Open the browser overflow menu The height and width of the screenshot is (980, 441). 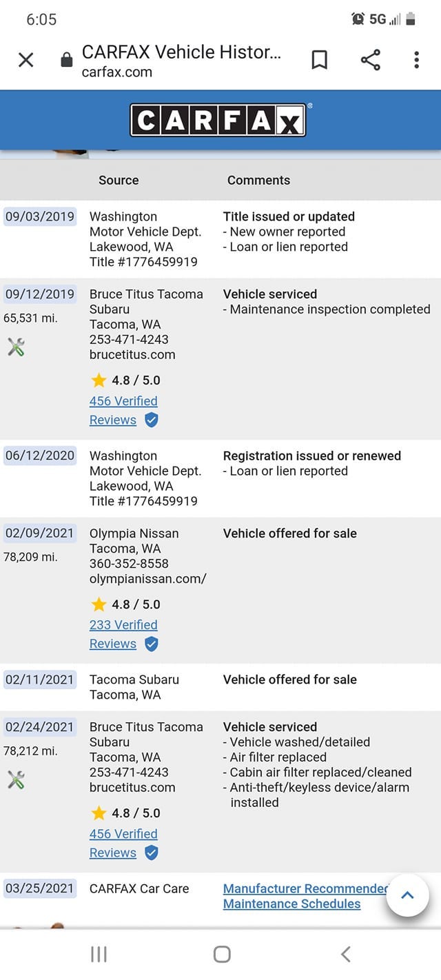pos(416,60)
